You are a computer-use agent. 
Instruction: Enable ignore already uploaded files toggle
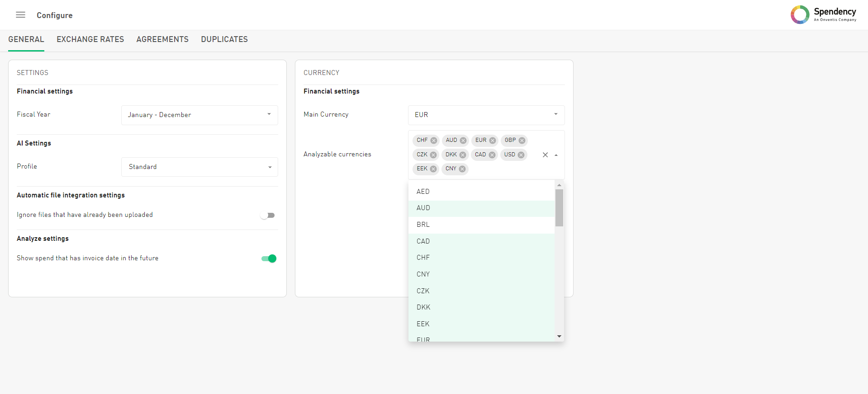(267, 215)
